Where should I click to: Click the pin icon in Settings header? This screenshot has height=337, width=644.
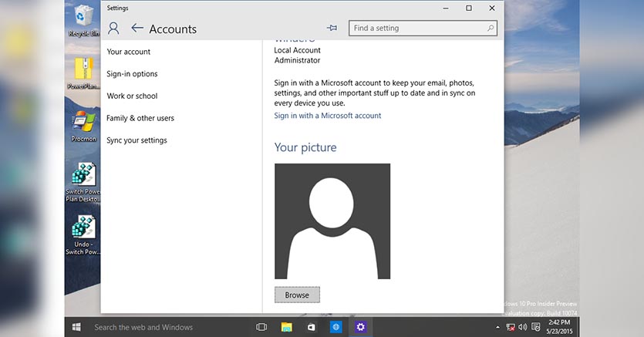tap(332, 28)
